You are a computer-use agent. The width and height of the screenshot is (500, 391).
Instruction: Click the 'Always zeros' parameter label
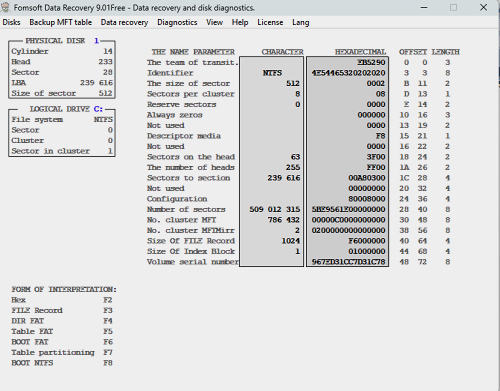point(175,115)
